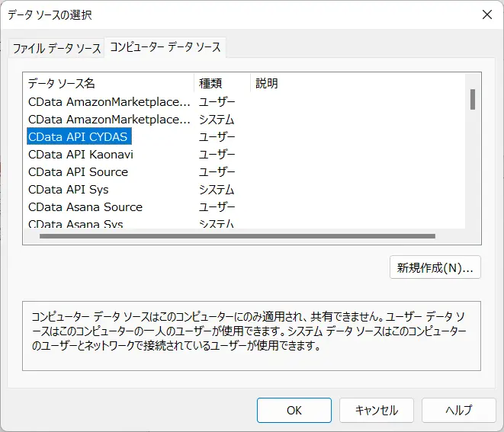Image resolution: width=504 pixels, height=432 pixels.
Task: Click the キャンセル button
Action: click(377, 410)
